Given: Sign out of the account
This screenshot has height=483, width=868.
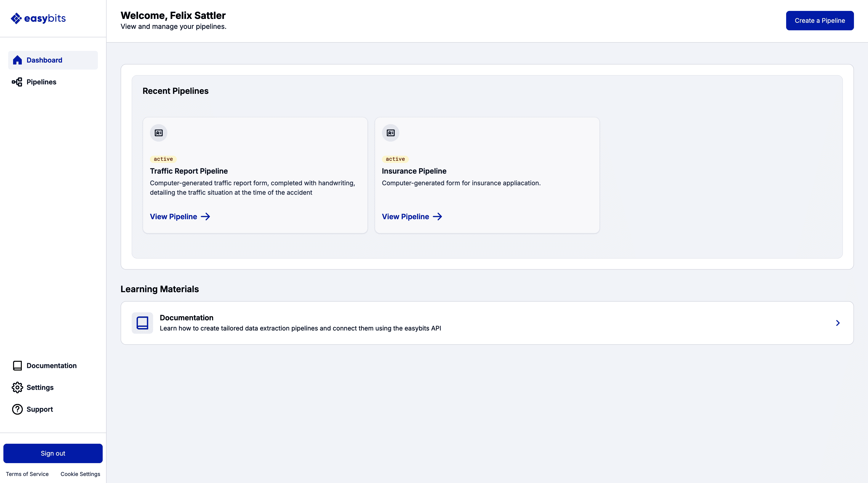Looking at the screenshot, I should tap(53, 453).
